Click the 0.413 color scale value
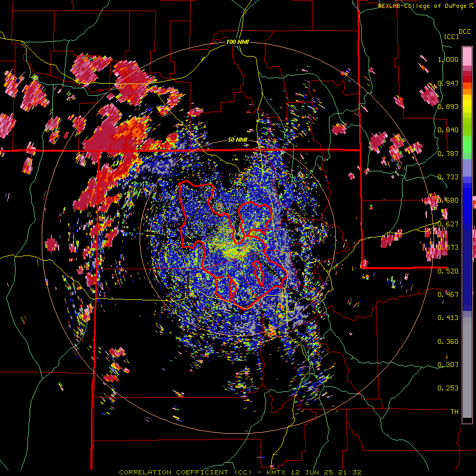Image resolution: width=476 pixels, height=476 pixels. click(x=448, y=318)
